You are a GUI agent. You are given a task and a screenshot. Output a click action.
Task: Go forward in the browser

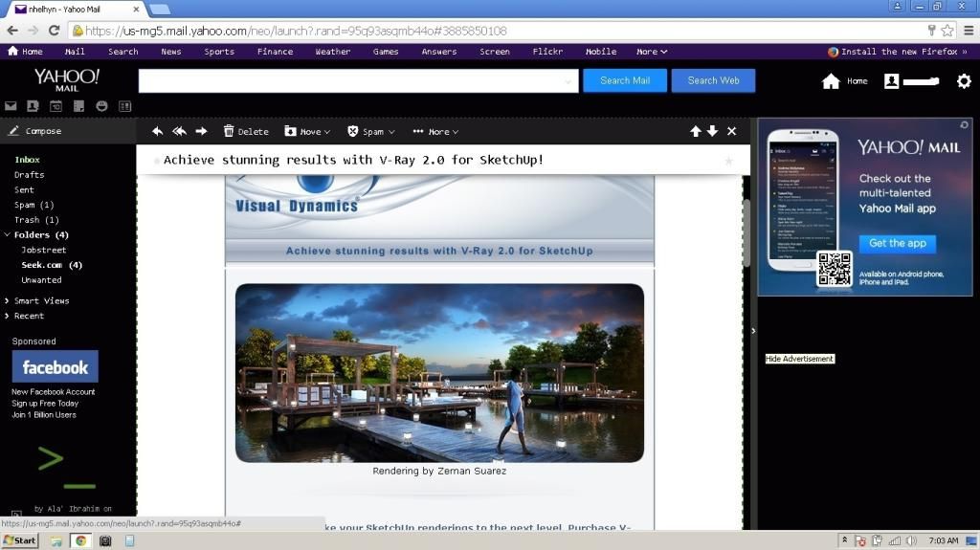click(33, 30)
